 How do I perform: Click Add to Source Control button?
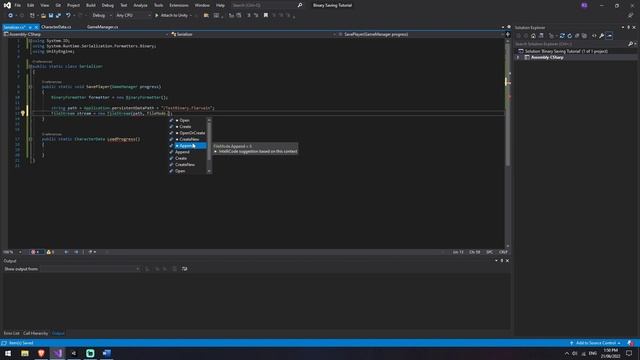595,343
